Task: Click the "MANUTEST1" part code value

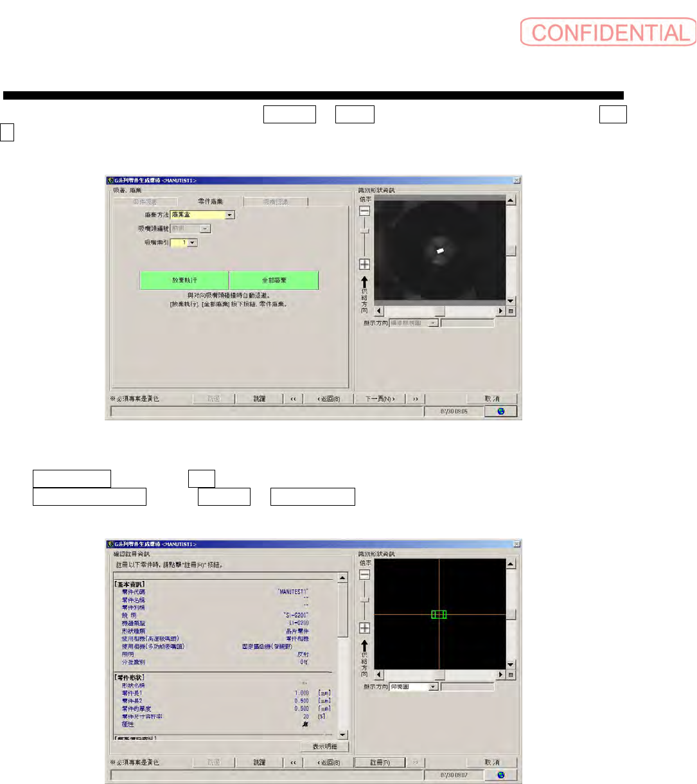Action: click(x=293, y=592)
